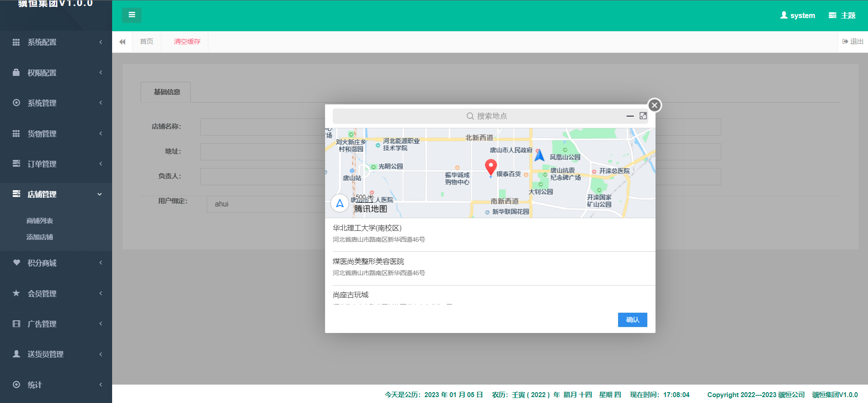Click the 确认 confirm button
This screenshot has width=868, height=403.
[x=632, y=320]
